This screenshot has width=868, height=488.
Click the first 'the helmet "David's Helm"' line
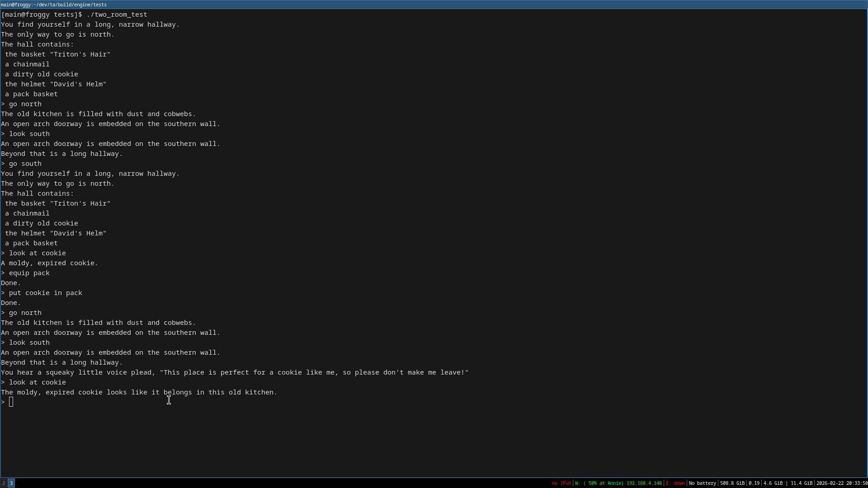pos(56,84)
